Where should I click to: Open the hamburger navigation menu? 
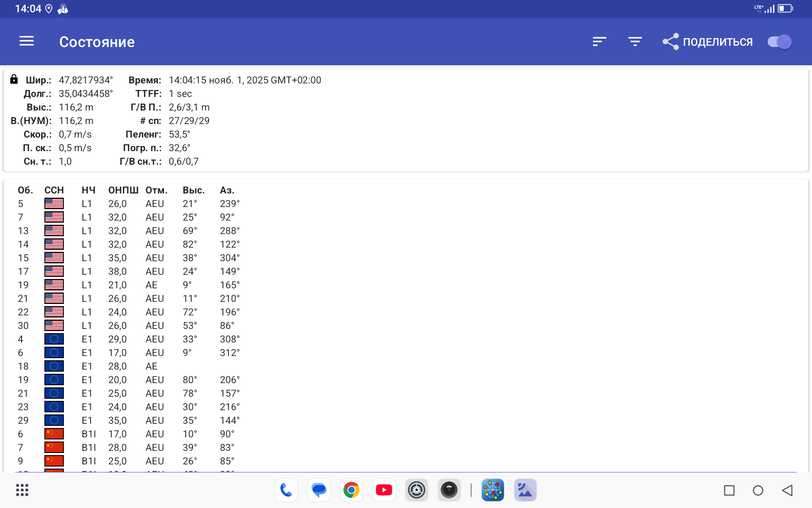tap(27, 41)
